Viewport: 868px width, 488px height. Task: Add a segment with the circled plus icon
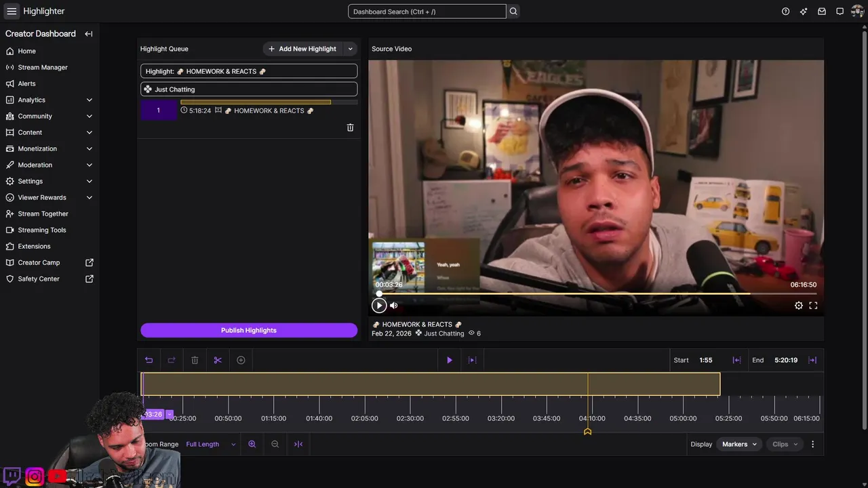[241, 360]
